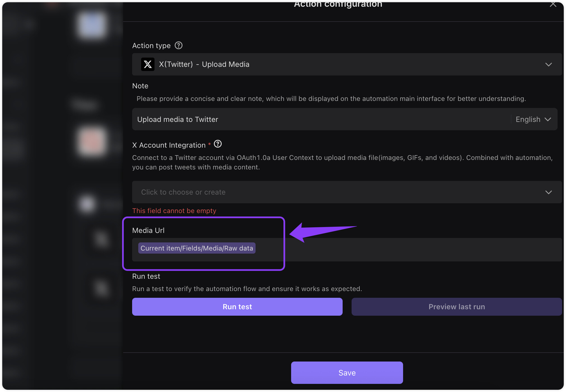The height and width of the screenshot is (392, 566).
Task: Close the Action configuration dialog
Action: 553,4
